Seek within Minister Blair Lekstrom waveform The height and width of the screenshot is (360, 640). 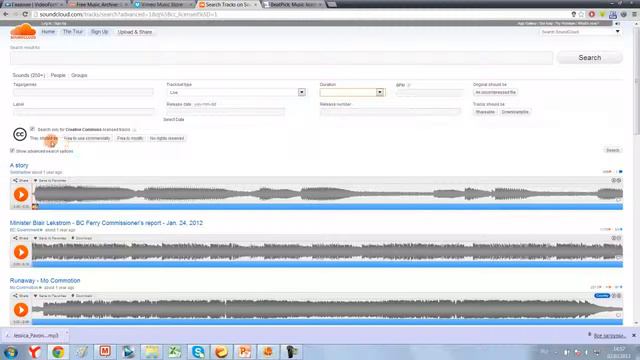click(x=327, y=251)
